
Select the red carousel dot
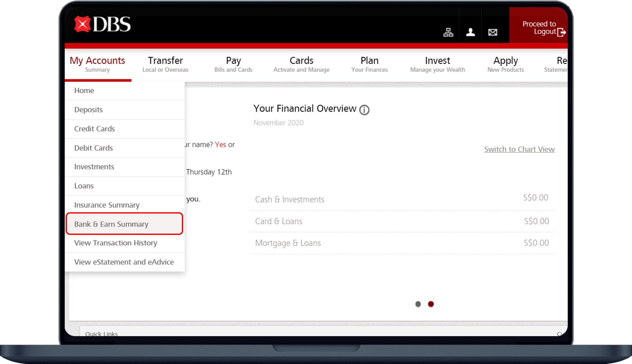pos(431,304)
